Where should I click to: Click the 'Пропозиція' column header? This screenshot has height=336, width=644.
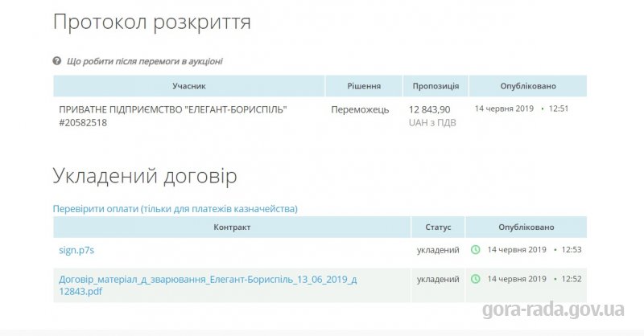[x=436, y=86]
